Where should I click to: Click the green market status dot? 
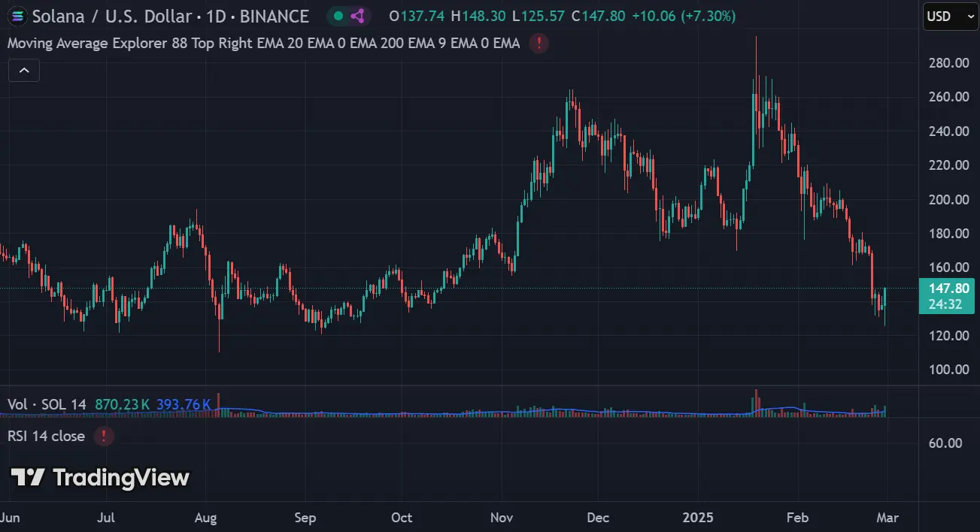[x=337, y=16]
